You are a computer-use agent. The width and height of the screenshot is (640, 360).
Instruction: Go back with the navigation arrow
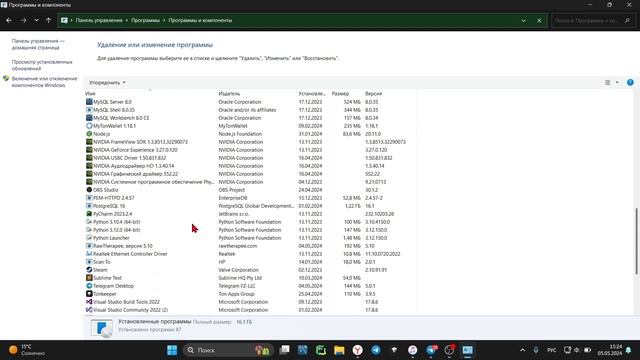click(x=9, y=20)
